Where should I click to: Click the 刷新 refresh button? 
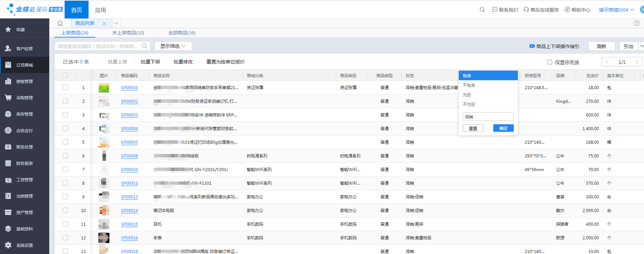[x=601, y=46]
